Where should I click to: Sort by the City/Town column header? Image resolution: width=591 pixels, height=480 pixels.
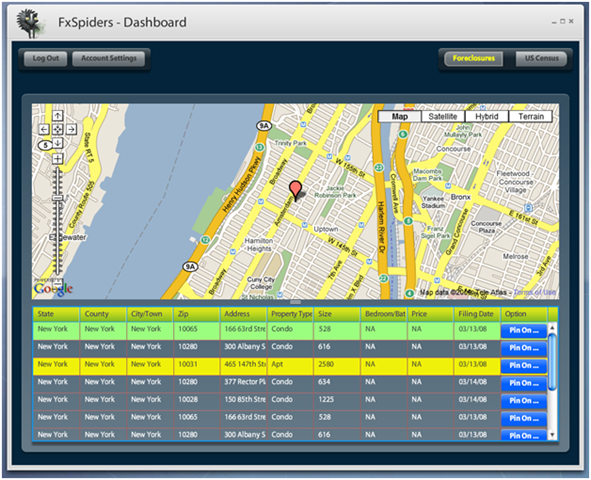click(150, 314)
